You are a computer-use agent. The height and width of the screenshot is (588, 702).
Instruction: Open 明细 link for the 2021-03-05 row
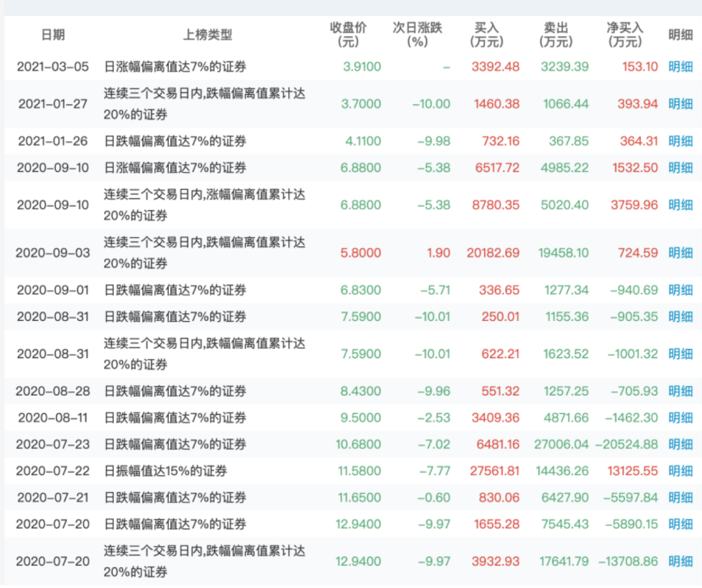[x=681, y=67]
